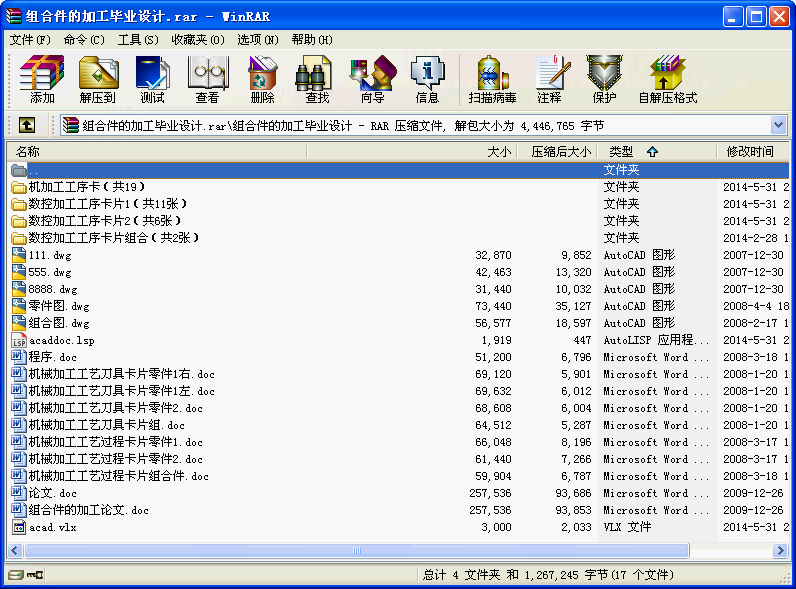Image resolution: width=796 pixels, height=589 pixels.
Task: Click the horizontal scrollbar thumb
Action: [356, 550]
